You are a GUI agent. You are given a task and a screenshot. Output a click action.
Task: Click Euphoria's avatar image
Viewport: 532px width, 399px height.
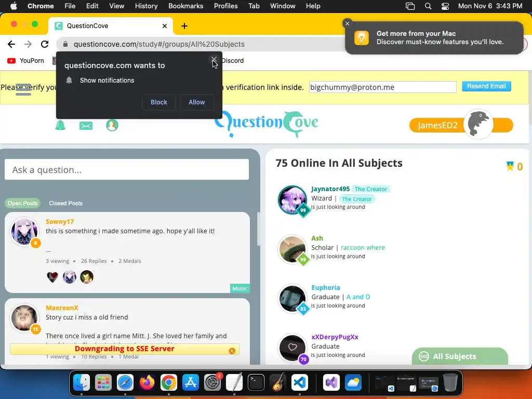click(x=292, y=299)
